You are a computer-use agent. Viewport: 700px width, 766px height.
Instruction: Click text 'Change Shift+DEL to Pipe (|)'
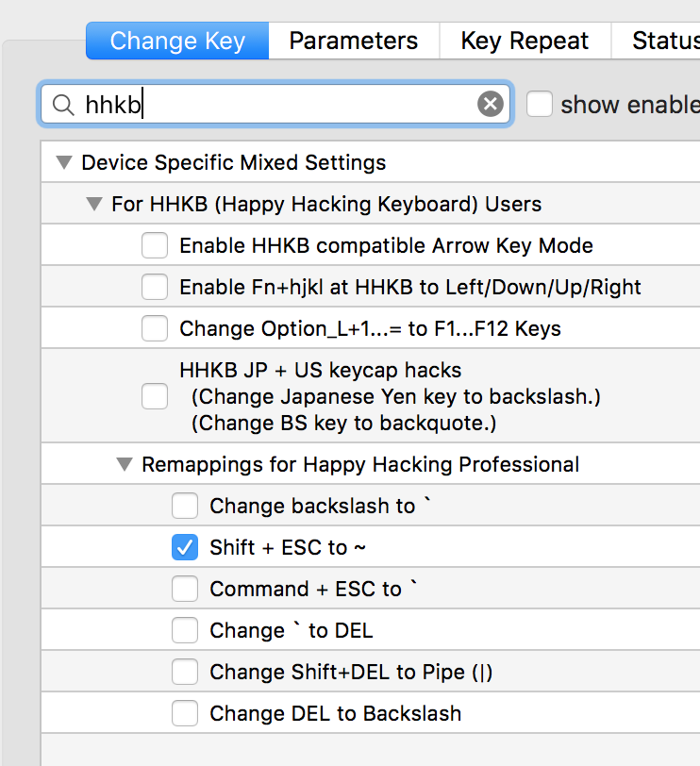point(351,673)
